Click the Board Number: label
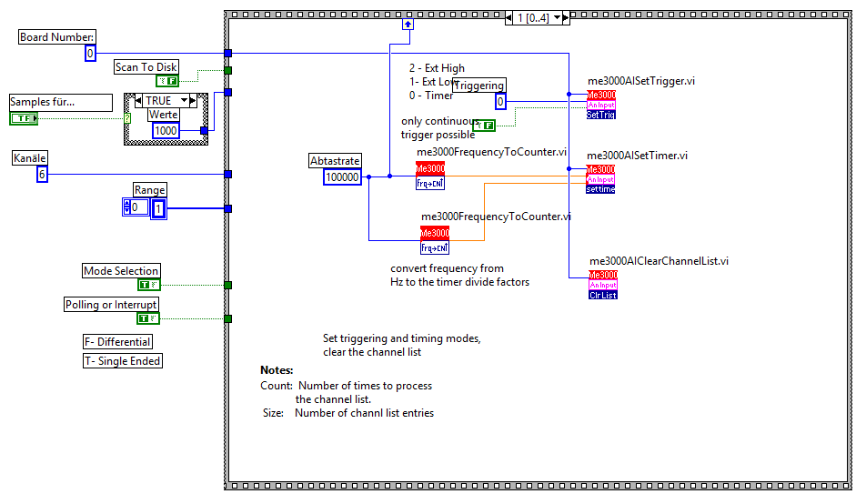Viewport: 866px width, 504px height. [57, 37]
